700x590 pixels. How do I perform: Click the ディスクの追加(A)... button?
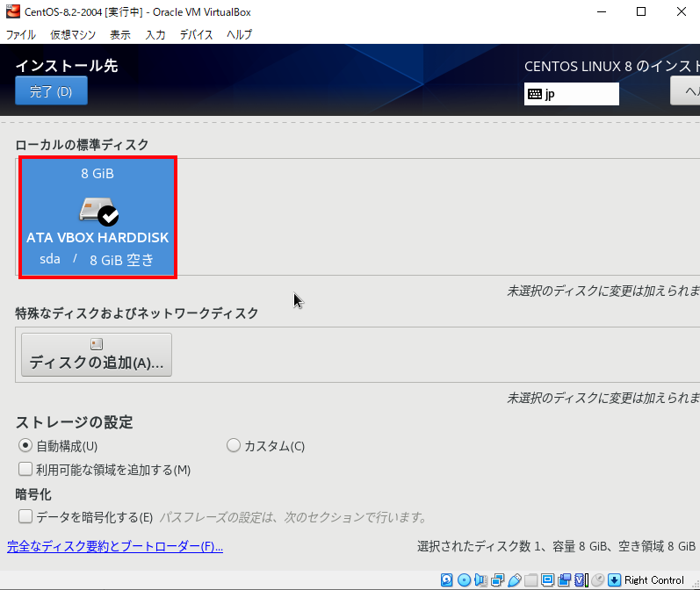(97, 355)
